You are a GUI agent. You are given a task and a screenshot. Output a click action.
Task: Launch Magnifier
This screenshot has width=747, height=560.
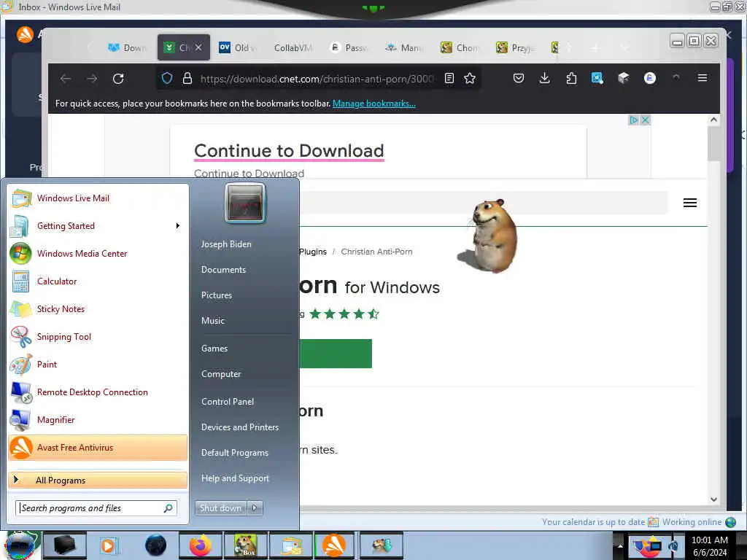pos(98,419)
